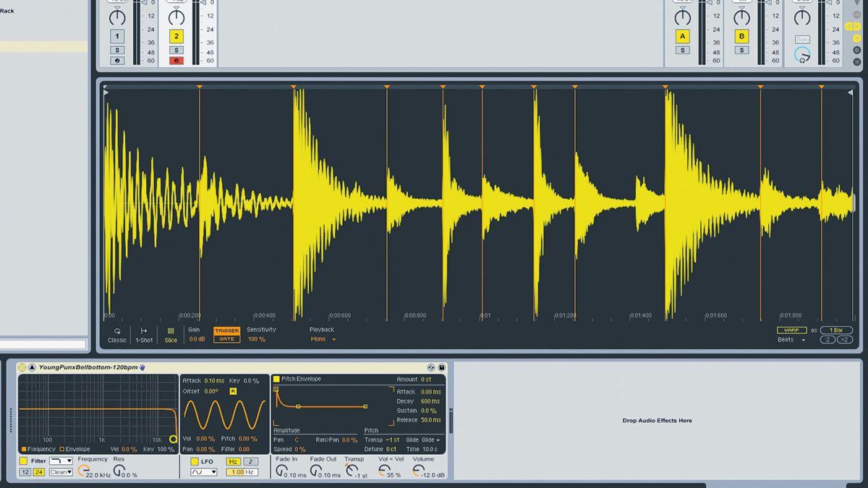Adjust the Volume knob set to -12.0 dB
Image resolution: width=868 pixels, height=488 pixels.
click(419, 471)
